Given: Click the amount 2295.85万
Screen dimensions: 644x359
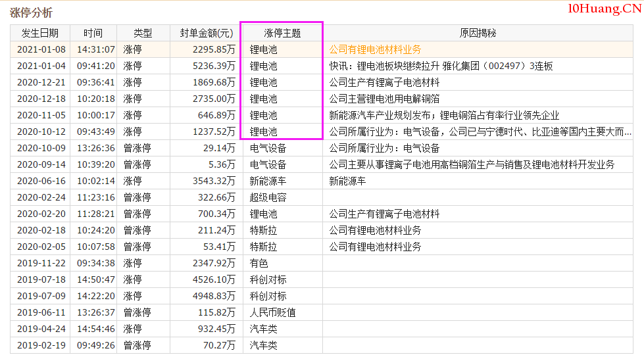Looking at the screenshot, I should (x=214, y=50).
